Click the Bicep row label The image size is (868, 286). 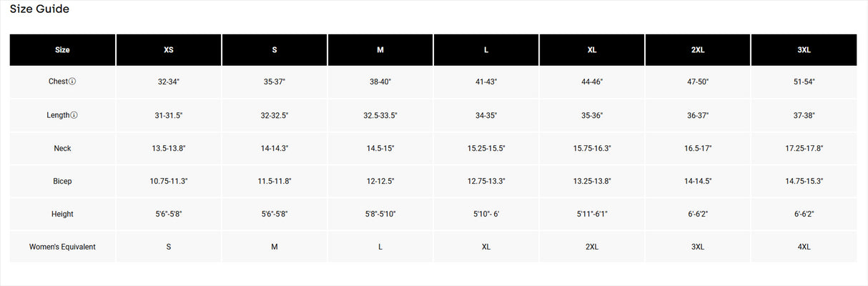pyautogui.click(x=62, y=181)
